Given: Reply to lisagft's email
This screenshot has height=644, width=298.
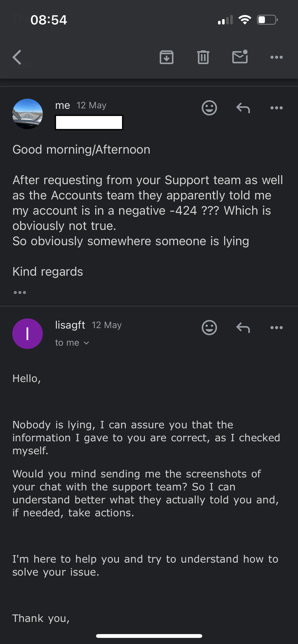Looking at the screenshot, I should coord(243,327).
